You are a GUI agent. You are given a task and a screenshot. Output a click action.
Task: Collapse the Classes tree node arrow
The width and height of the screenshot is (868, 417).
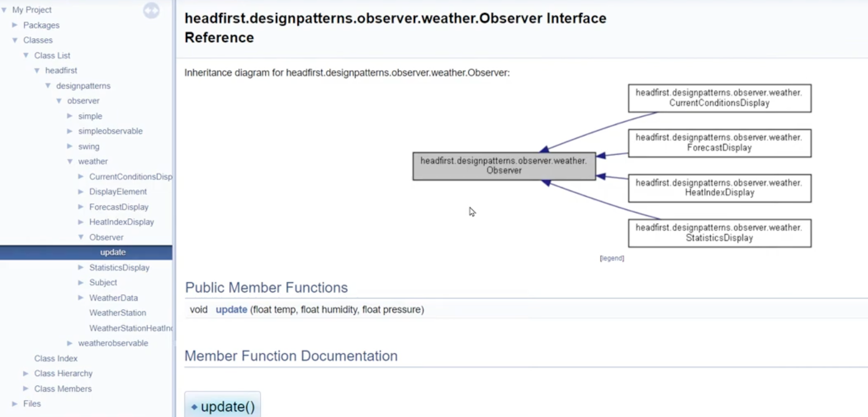click(x=15, y=40)
